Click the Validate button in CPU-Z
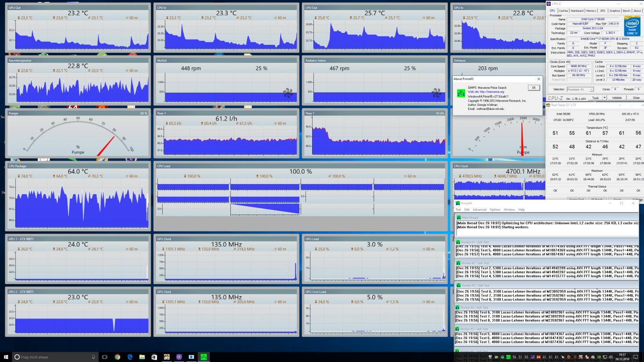 [x=617, y=98]
